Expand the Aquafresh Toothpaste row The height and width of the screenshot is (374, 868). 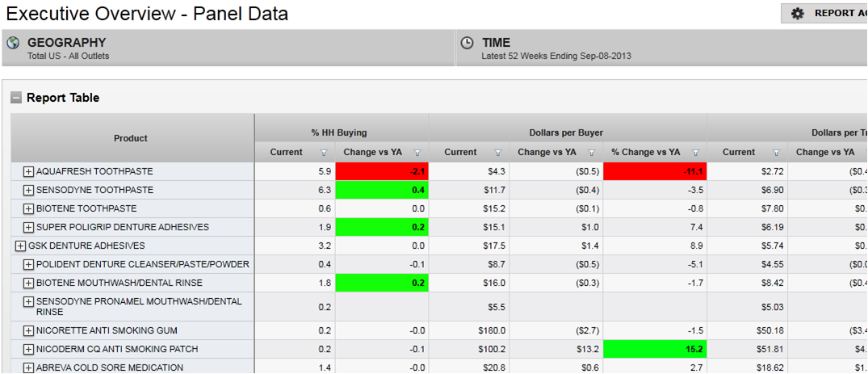click(28, 172)
